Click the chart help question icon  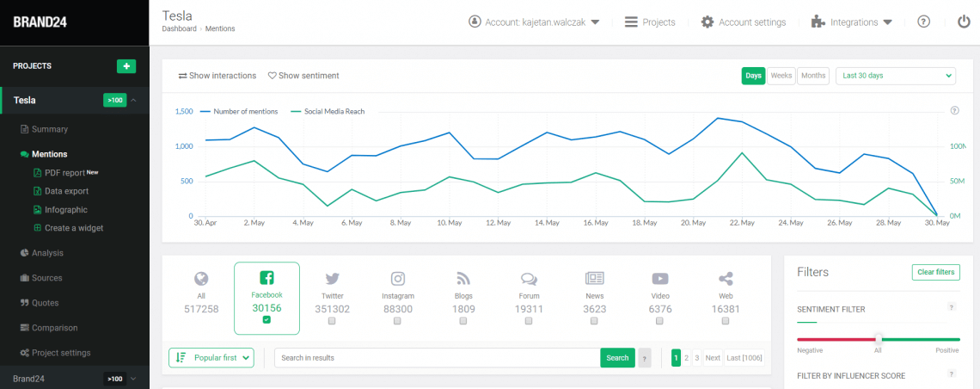pos(954,111)
